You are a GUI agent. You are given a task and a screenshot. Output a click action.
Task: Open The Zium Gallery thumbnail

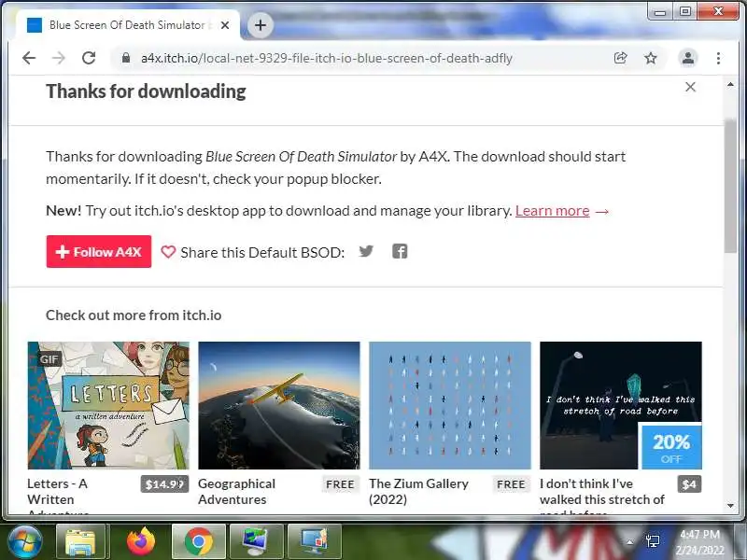point(450,405)
